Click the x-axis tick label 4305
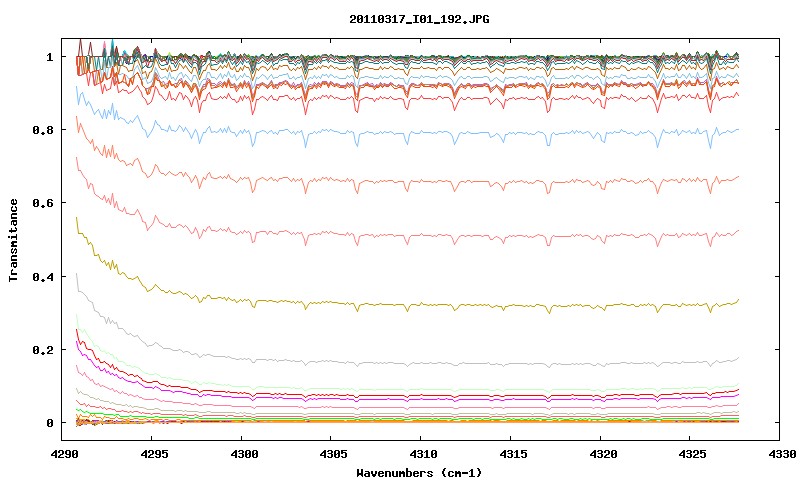 point(333,454)
